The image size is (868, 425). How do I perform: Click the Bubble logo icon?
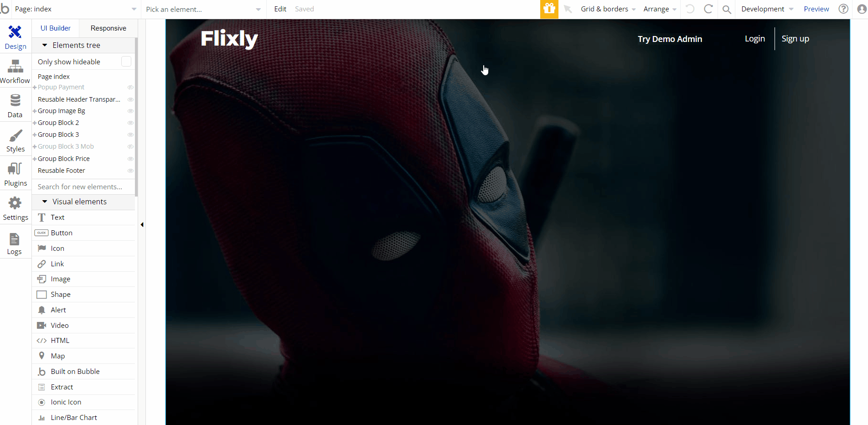[5, 9]
